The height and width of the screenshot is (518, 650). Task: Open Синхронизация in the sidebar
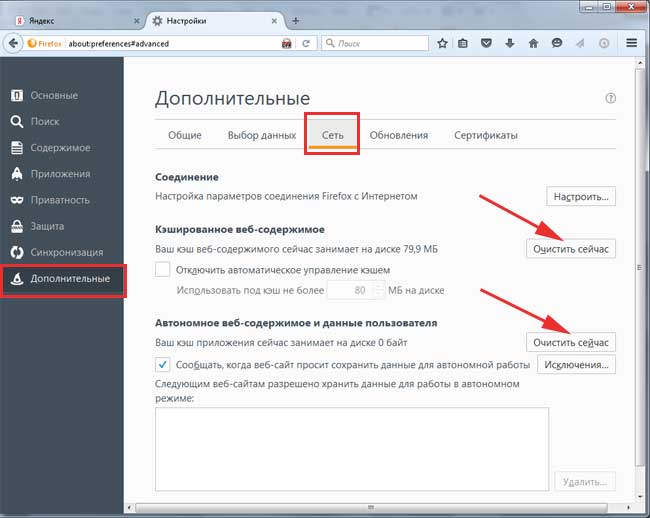(68, 251)
